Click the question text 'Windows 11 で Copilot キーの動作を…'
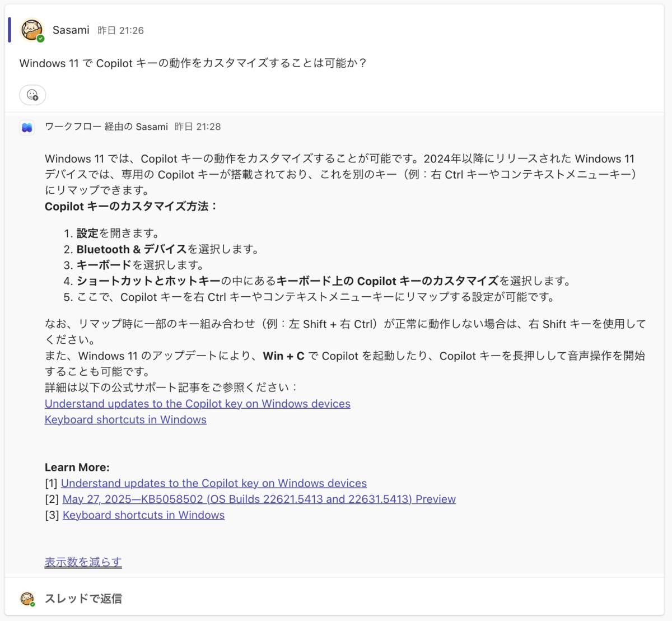The height and width of the screenshot is (621, 672). click(x=193, y=63)
